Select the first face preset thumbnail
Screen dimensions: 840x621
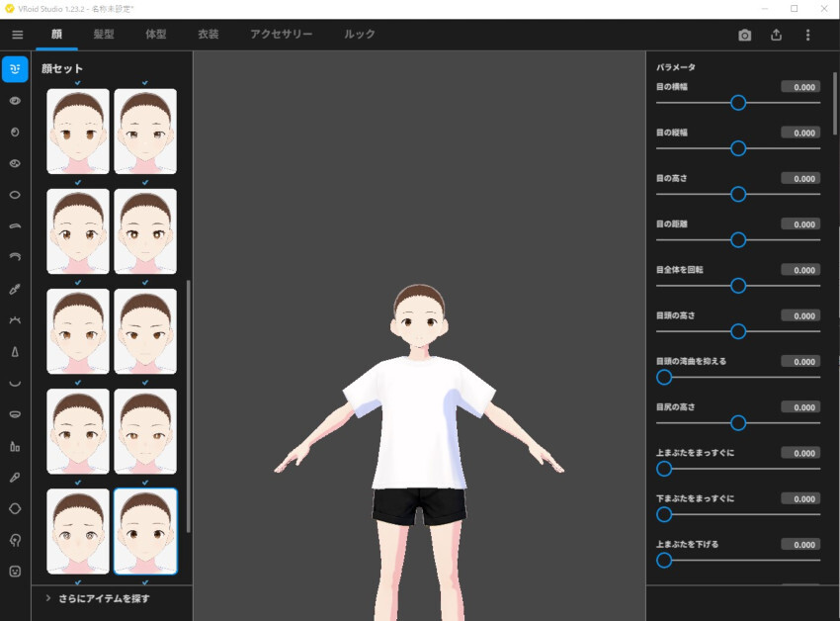[78, 131]
